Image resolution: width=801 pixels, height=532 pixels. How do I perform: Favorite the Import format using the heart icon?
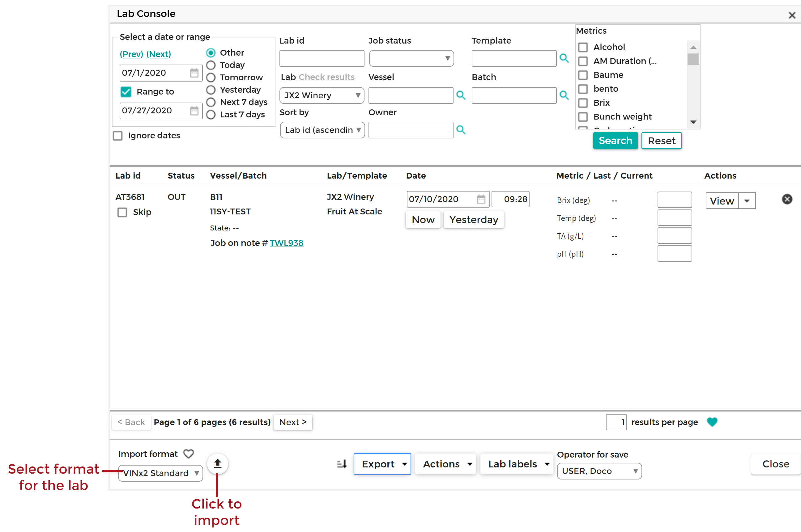[189, 454]
